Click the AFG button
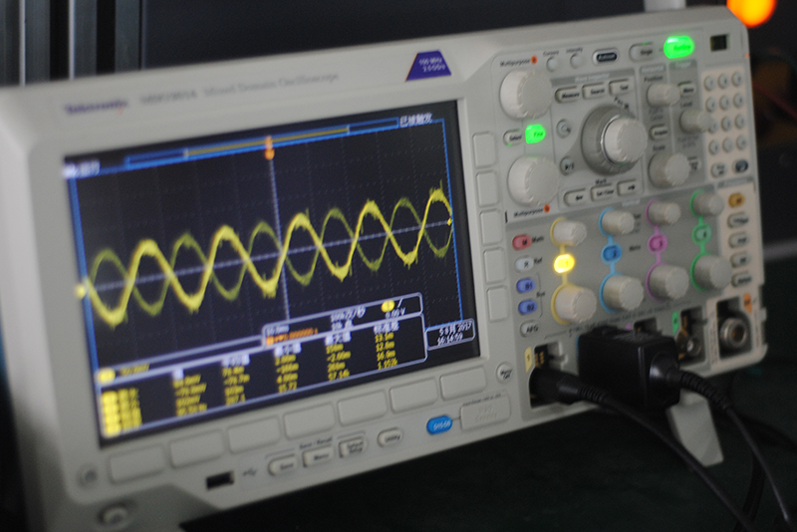This screenshot has width=797, height=532. [531, 329]
